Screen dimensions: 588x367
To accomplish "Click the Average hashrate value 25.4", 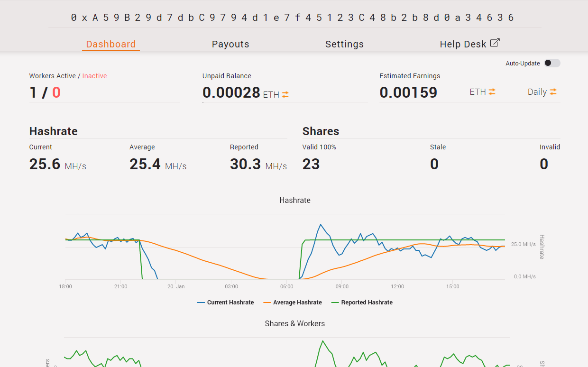I will pos(145,164).
